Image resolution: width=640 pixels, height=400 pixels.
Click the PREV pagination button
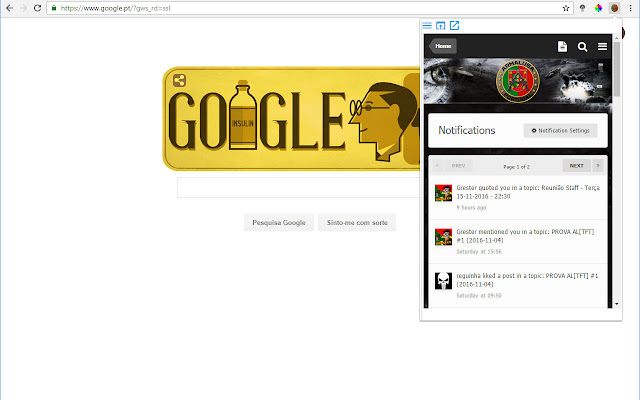coord(458,166)
